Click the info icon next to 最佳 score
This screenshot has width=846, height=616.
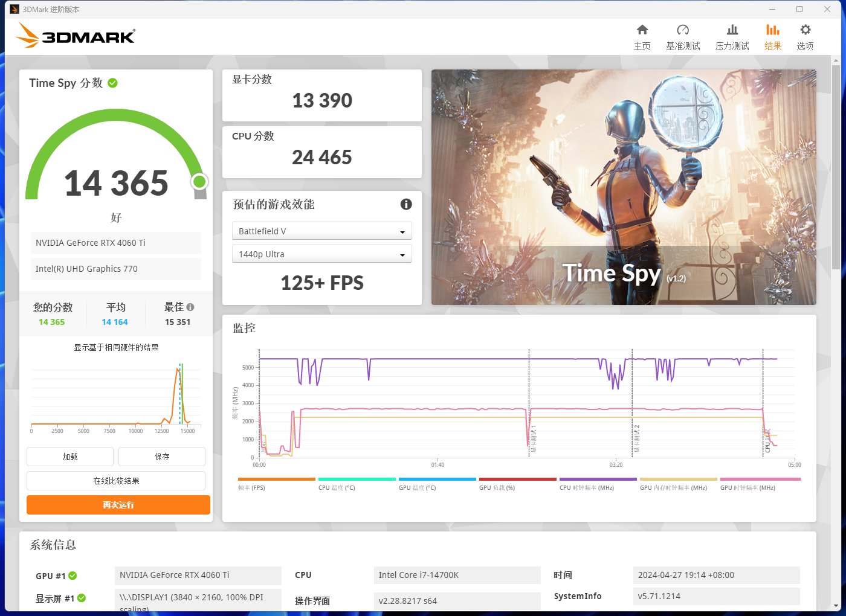(x=190, y=307)
